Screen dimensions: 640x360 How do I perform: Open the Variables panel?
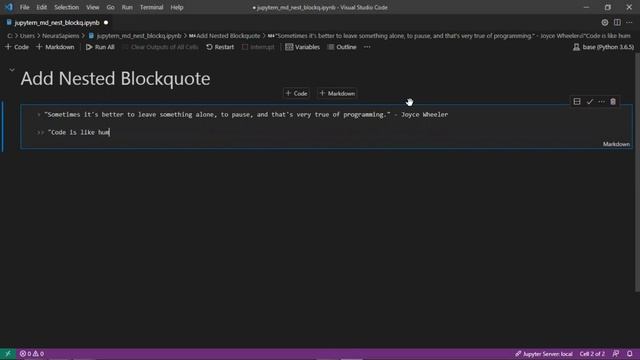302,47
